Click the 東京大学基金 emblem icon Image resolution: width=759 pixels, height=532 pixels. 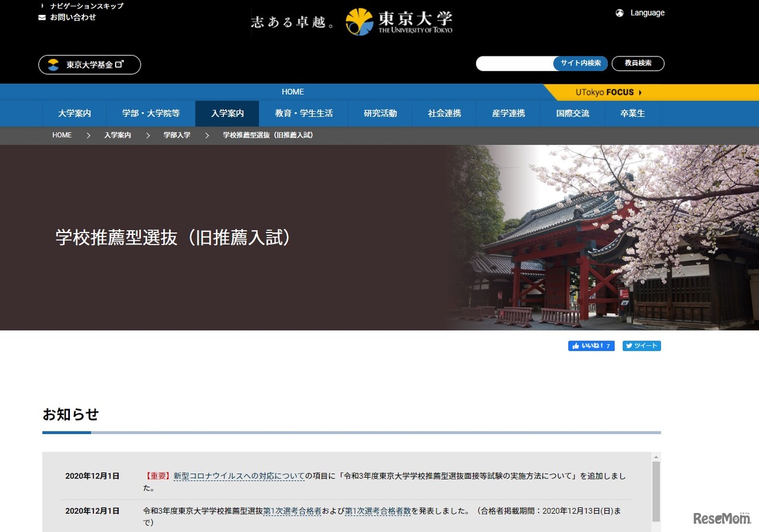pos(53,65)
